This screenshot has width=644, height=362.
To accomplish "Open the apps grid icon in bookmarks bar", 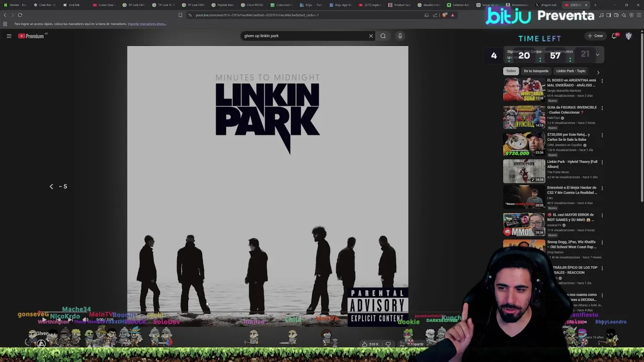I will coord(5,24).
